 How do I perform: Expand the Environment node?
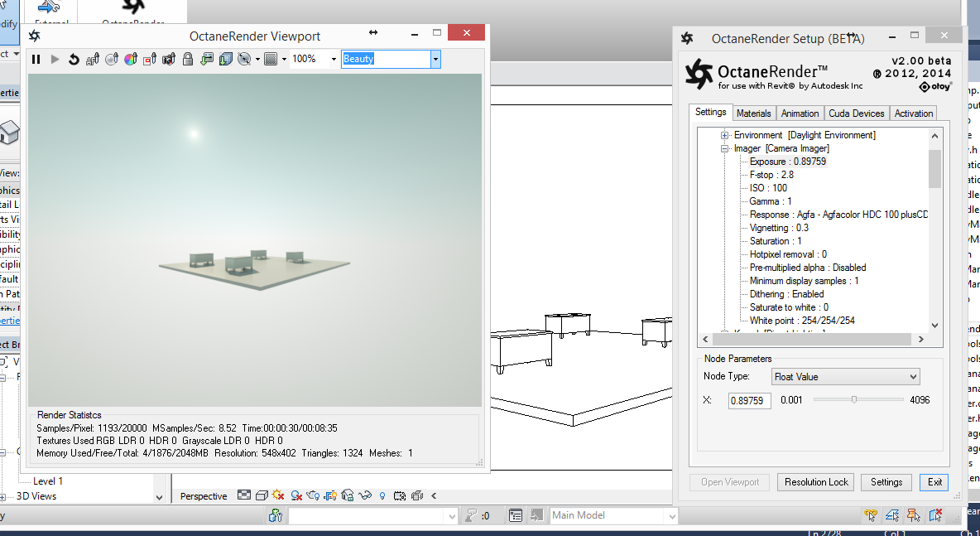[724, 135]
